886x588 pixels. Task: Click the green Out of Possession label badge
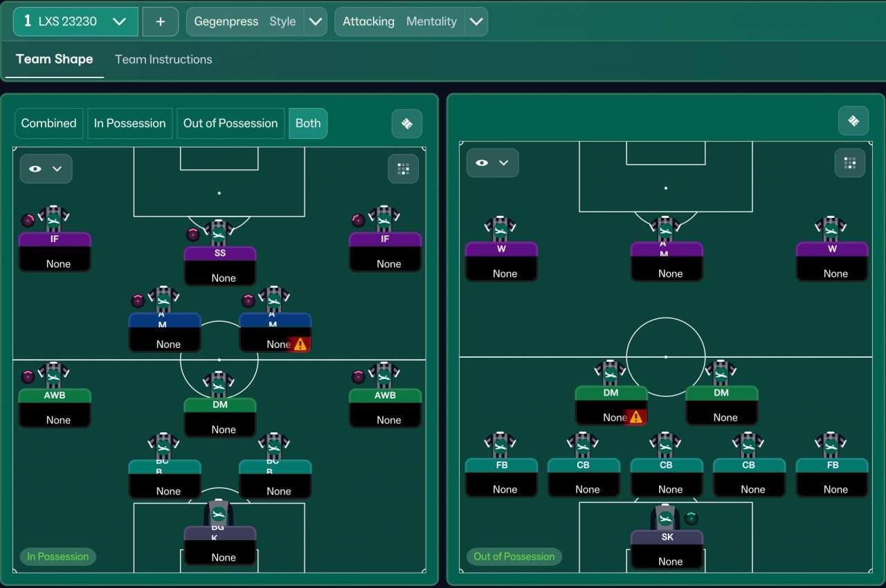point(514,556)
